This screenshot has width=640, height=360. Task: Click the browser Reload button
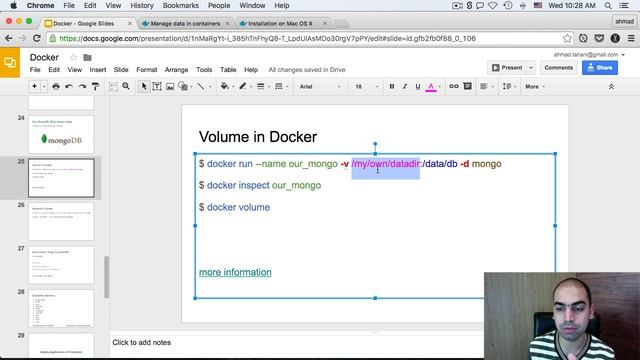point(37,38)
